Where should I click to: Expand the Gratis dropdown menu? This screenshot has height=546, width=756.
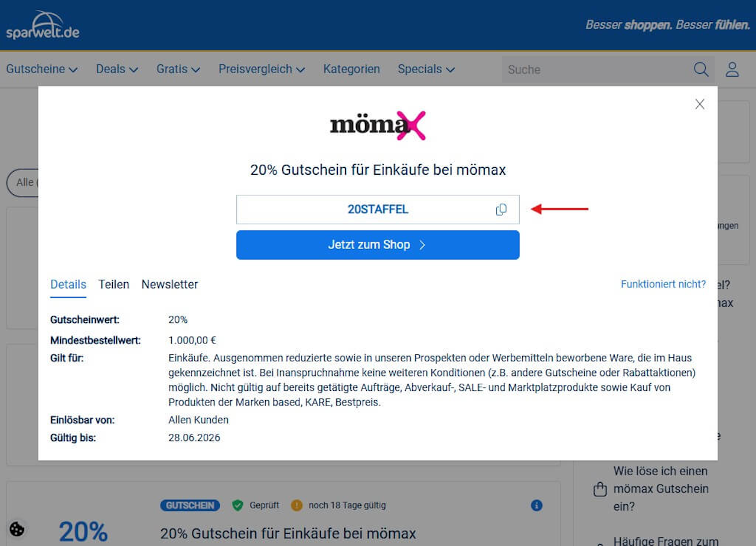(x=178, y=69)
